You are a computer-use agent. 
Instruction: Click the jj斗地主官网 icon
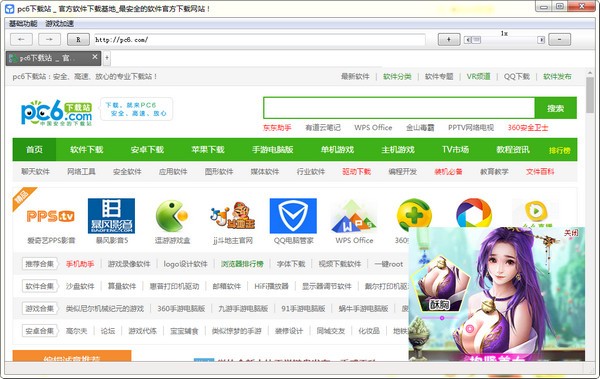(x=233, y=216)
